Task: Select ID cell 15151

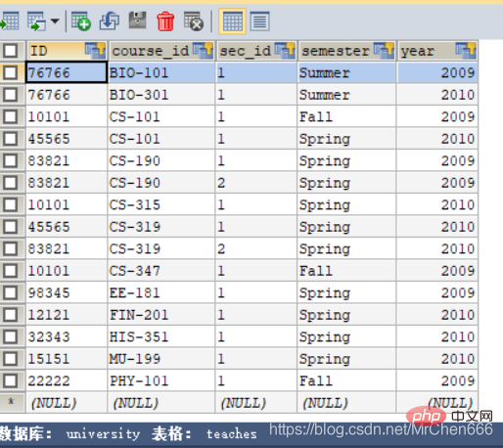Action: pos(67,359)
